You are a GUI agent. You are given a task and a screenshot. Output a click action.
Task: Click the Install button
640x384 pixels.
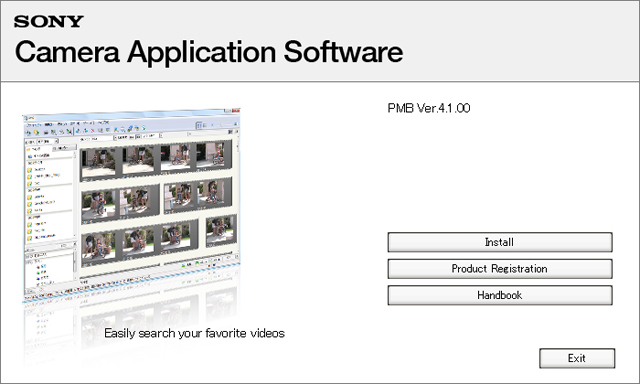(500, 242)
